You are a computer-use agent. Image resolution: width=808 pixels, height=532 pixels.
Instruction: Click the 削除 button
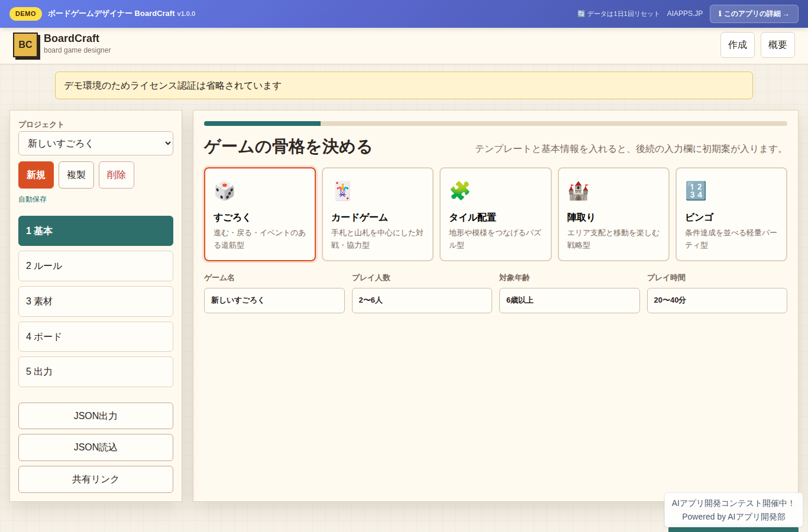(117, 175)
